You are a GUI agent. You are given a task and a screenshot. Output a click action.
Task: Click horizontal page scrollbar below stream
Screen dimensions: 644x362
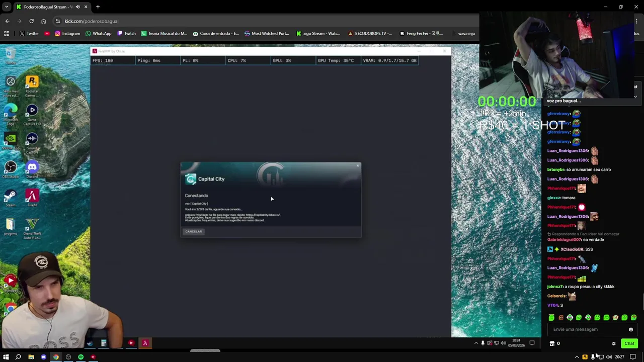click(x=205, y=351)
